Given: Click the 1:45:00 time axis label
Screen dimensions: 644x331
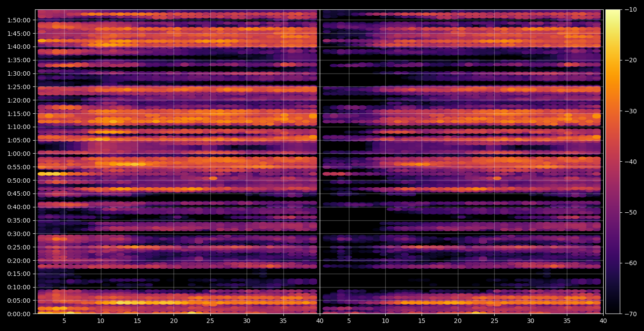Looking at the screenshot, I should (19, 34).
